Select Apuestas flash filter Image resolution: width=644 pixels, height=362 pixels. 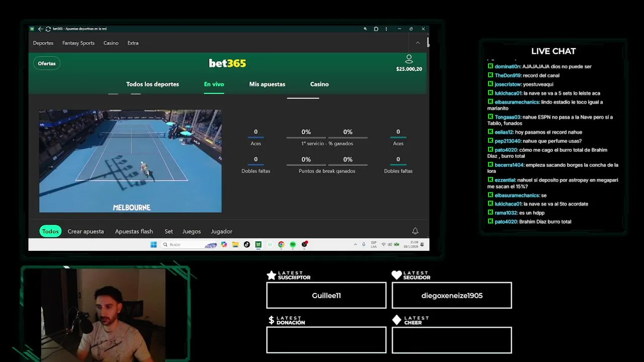(x=134, y=231)
